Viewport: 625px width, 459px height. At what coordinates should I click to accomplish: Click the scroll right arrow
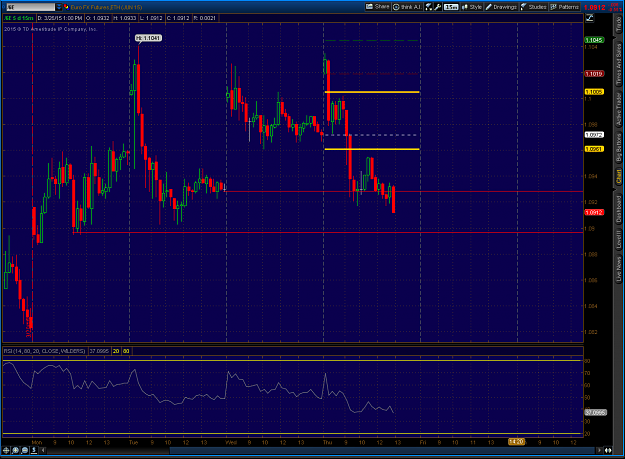(x=599, y=450)
